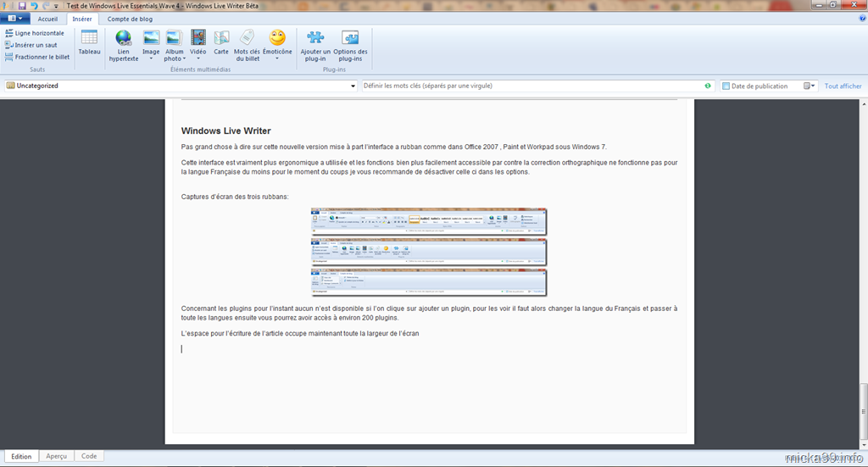This screenshot has width=868, height=467.
Task: Click the paragraph starting L'espace pour l'écriture
Action: (x=300, y=334)
